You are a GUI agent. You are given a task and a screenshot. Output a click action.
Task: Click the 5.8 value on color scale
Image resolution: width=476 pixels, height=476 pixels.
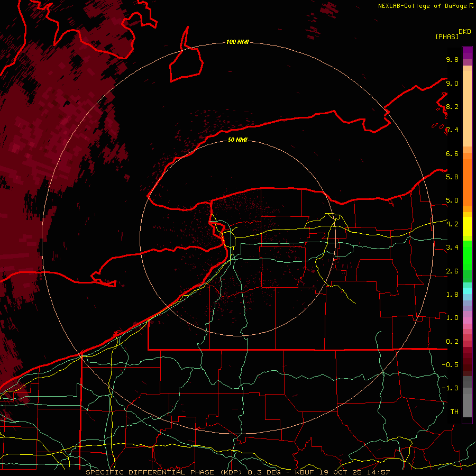click(452, 177)
